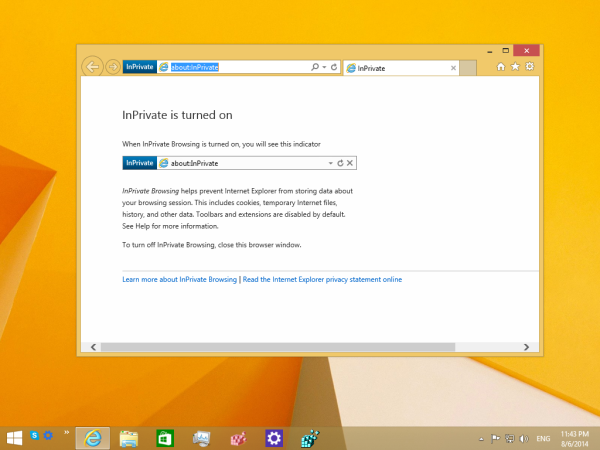This screenshot has width=600, height=450.
Task: Click the browser Back arrow button
Action: 92,67
